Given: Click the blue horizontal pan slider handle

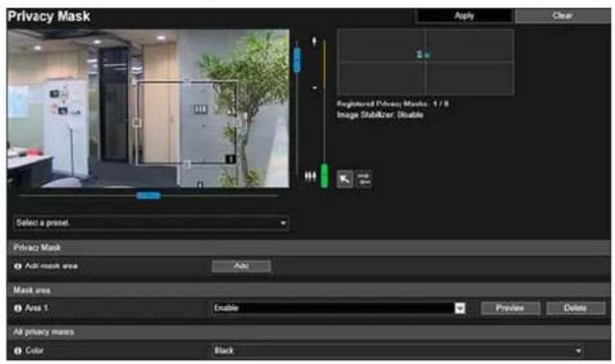Looking at the screenshot, I should point(148,195).
